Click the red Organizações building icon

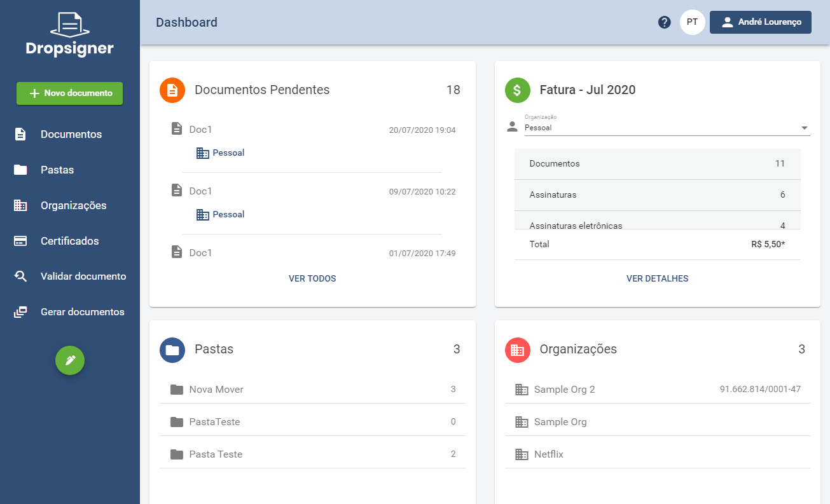[x=518, y=350]
